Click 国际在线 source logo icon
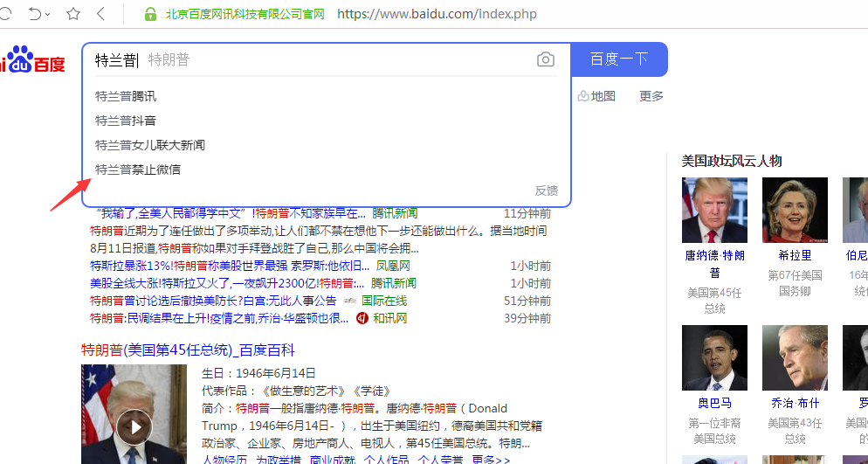The image size is (868, 464). [x=350, y=301]
